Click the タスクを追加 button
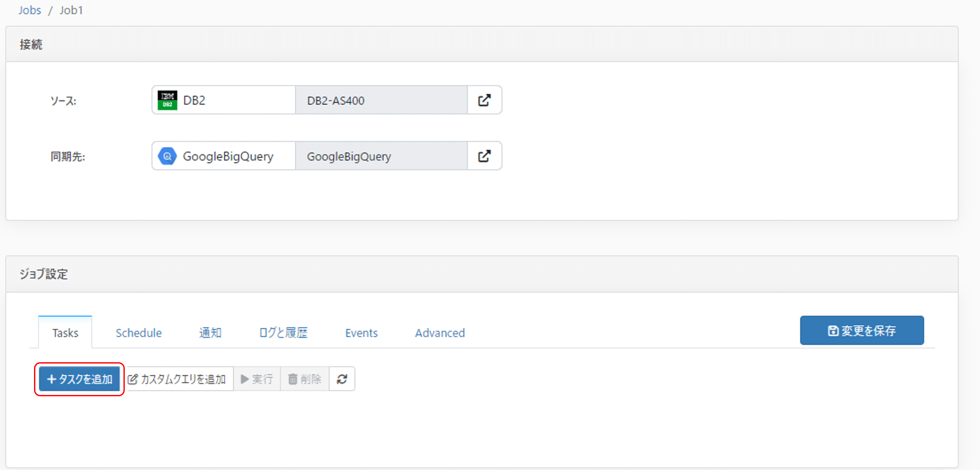Screen dimensions: 980x470 pos(79,379)
